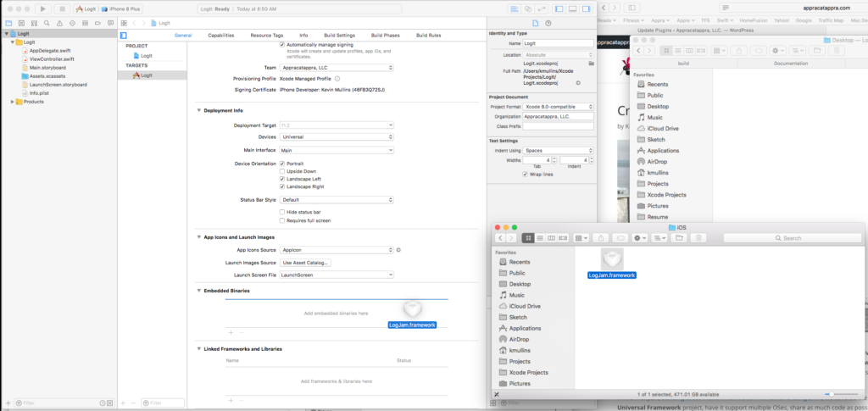Toggle the Xcode navigator pane visibility
The width and height of the screenshot is (868, 411).
(559, 8)
